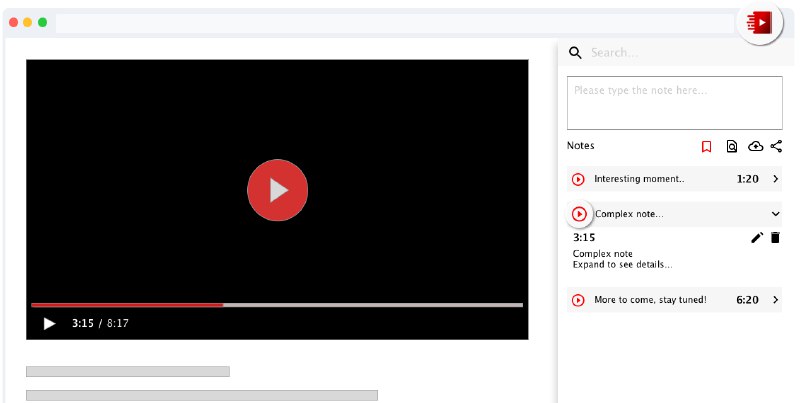Open the document search icon beside Notes
800x403 pixels.
732,146
